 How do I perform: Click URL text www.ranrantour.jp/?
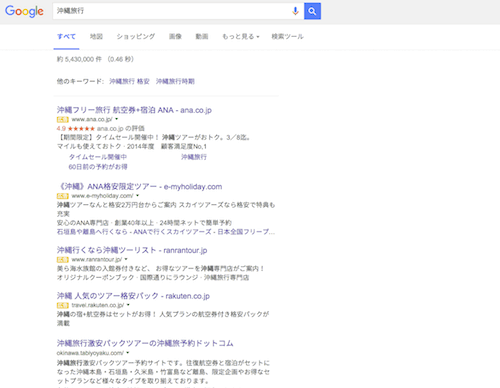click(97, 259)
